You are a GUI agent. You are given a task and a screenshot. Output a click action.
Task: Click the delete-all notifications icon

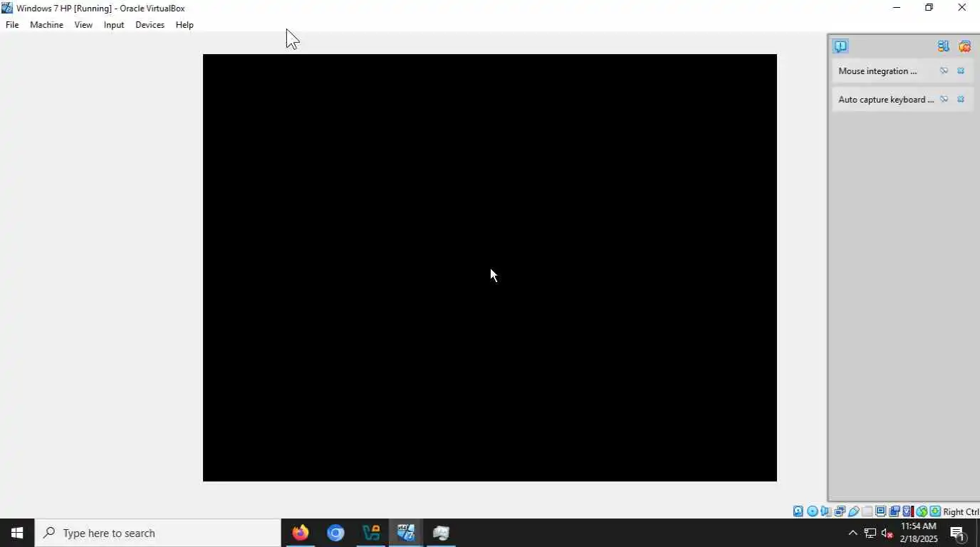(964, 46)
